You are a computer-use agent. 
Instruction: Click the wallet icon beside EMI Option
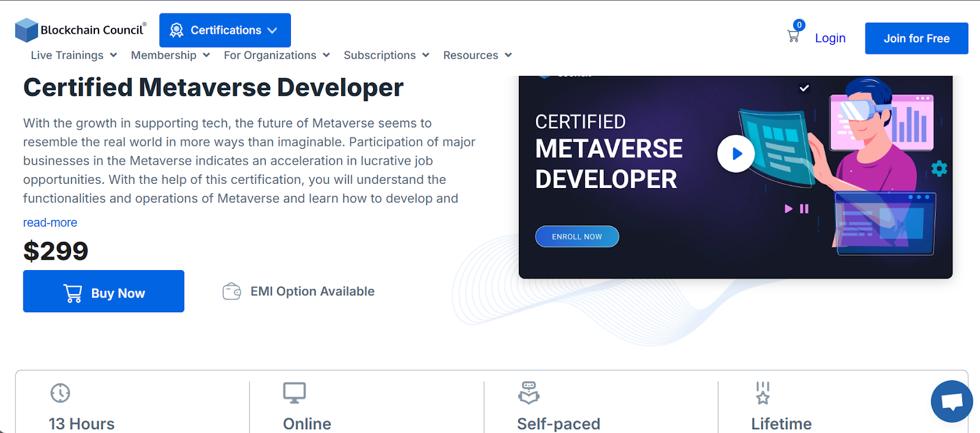click(x=232, y=292)
